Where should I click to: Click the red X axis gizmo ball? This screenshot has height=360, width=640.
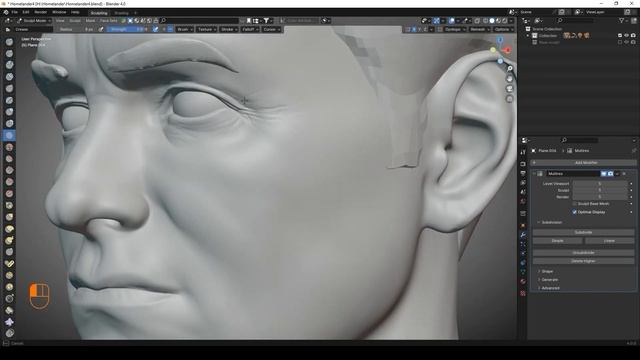(x=507, y=50)
